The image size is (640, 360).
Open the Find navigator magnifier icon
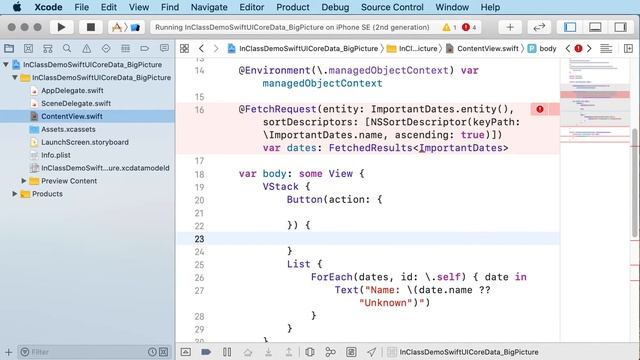click(x=67, y=49)
